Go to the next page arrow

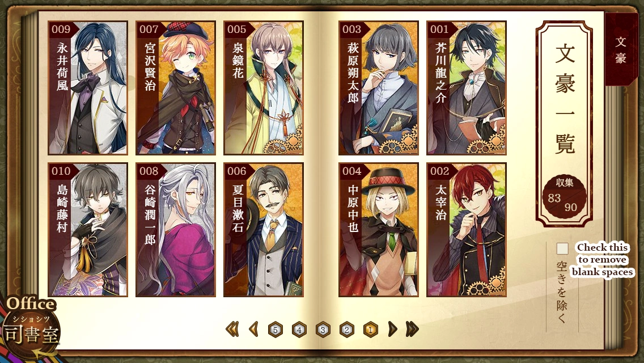(393, 329)
